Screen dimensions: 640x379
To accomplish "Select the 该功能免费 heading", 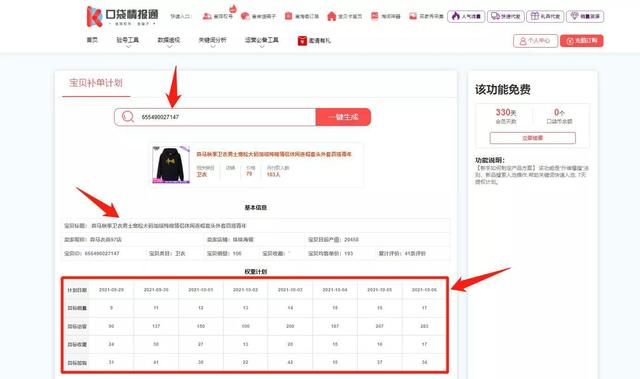I will click(503, 90).
